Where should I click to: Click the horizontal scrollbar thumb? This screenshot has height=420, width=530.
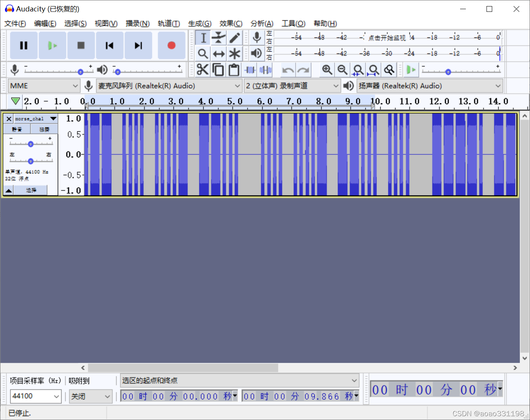[183, 368]
